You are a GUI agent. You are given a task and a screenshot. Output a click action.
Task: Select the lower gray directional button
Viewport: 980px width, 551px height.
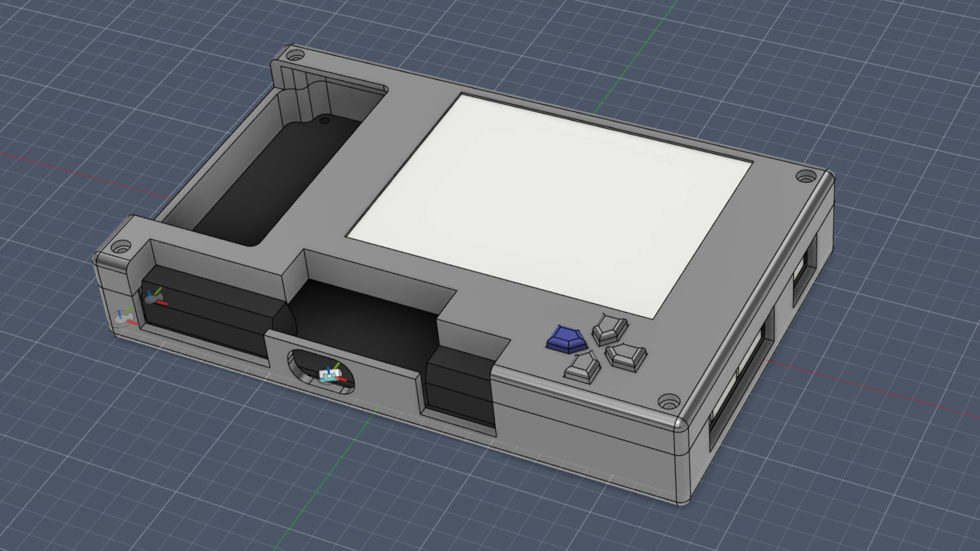click(583, 368)
